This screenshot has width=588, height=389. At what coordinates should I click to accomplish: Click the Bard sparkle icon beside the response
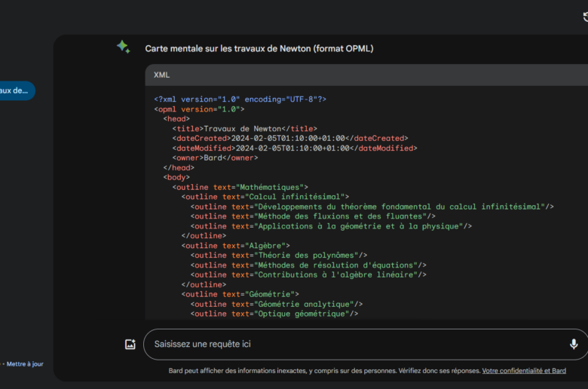(x=123, y=47)
